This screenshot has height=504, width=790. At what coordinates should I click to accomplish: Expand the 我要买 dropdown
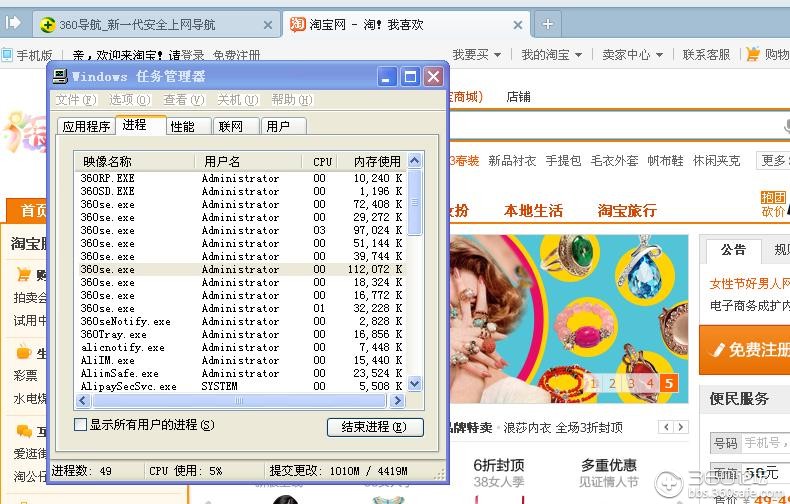(477, 54)
